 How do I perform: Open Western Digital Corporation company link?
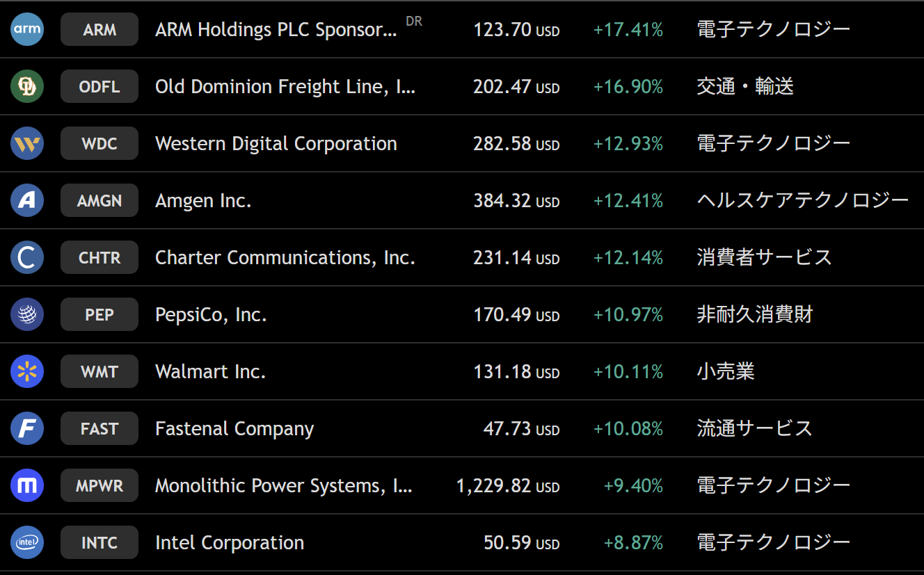click(276, 143)
